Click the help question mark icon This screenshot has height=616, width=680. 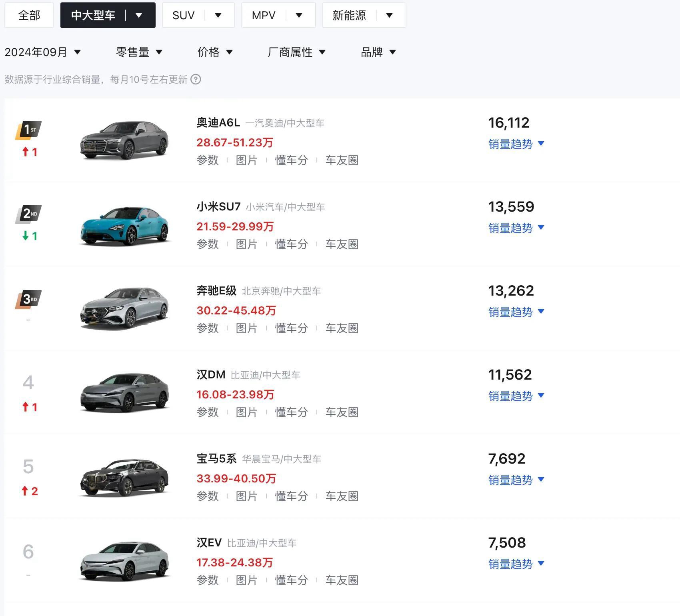pos(196,79)
